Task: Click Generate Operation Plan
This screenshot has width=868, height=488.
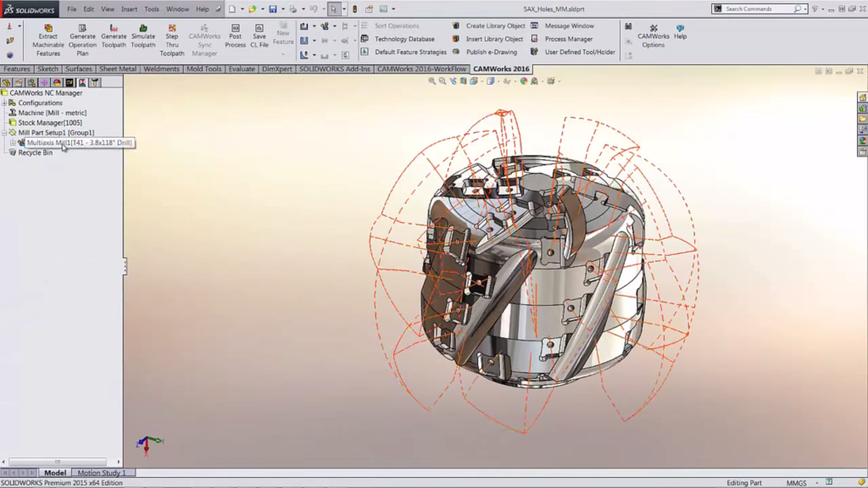Action: [82, 40]
